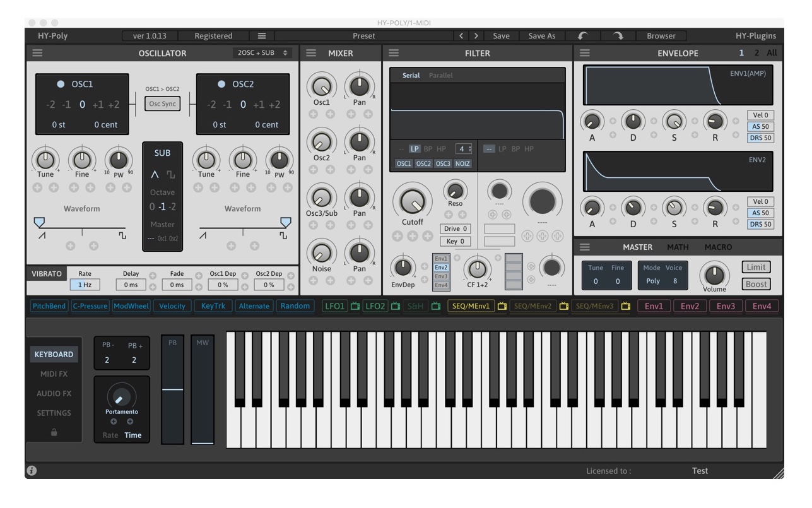This screenshot has width=812, height=508.
Task: Toggle OSC2 routing into filter 1
Action: (423, 163)
